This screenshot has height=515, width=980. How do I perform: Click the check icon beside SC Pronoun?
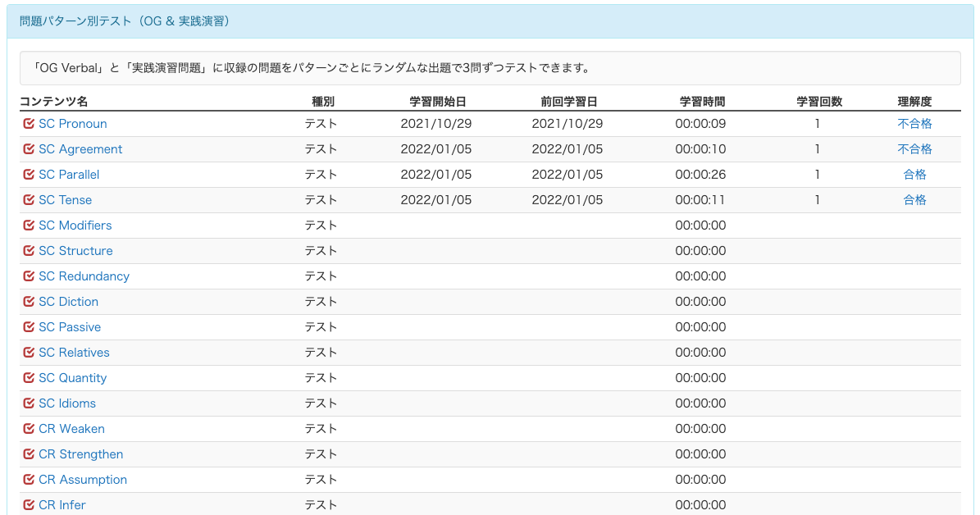click(x=29, y=124)
